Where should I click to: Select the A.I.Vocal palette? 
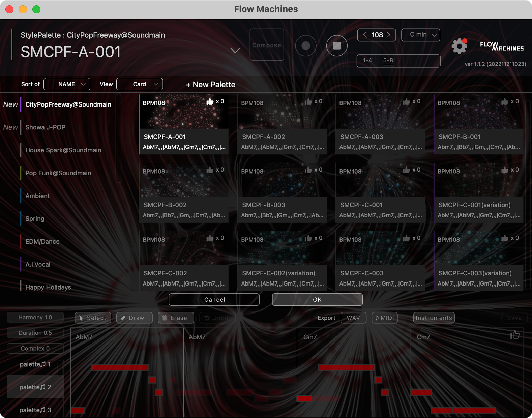pyautogui.click(x=38, y=264)
